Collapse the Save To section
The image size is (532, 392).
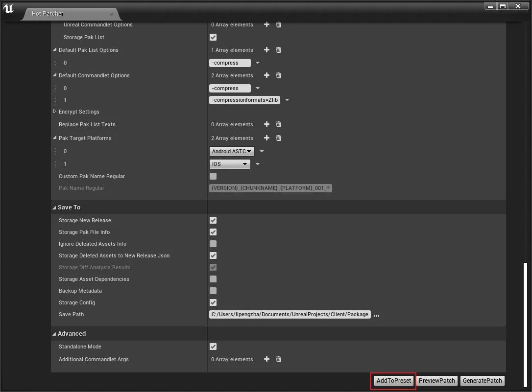[54, 208]
